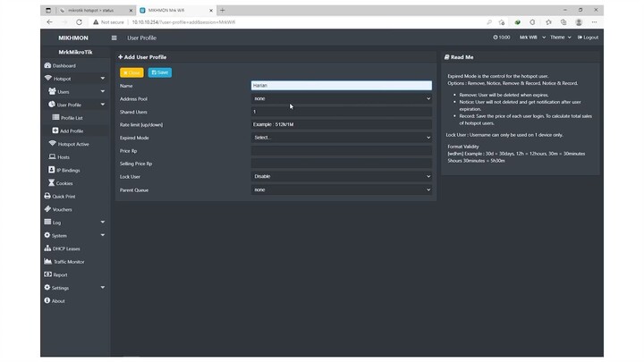Click the Settings gear icon in sidebar
Viewport: 644px width, 362px height.
pyautogui.click(x=47, y=287)
